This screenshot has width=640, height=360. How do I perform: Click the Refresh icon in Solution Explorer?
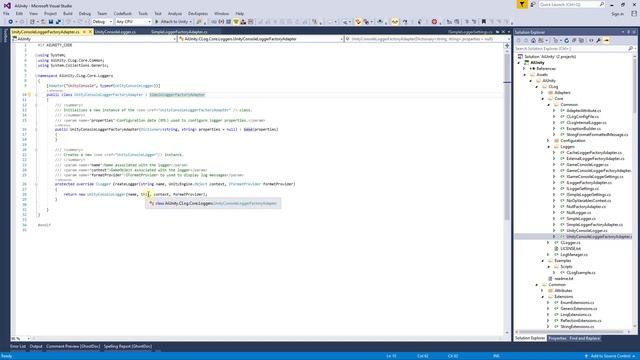pos(566,40)
